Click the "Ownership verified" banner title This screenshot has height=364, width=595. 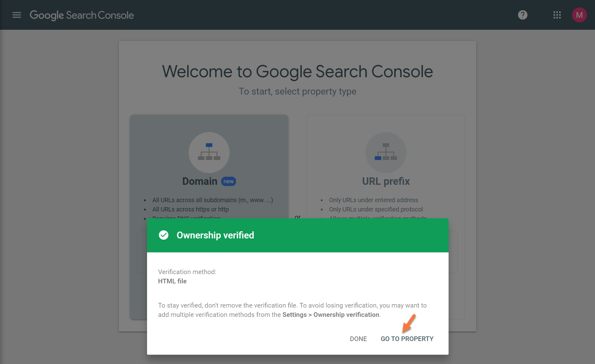pos(215,235)
